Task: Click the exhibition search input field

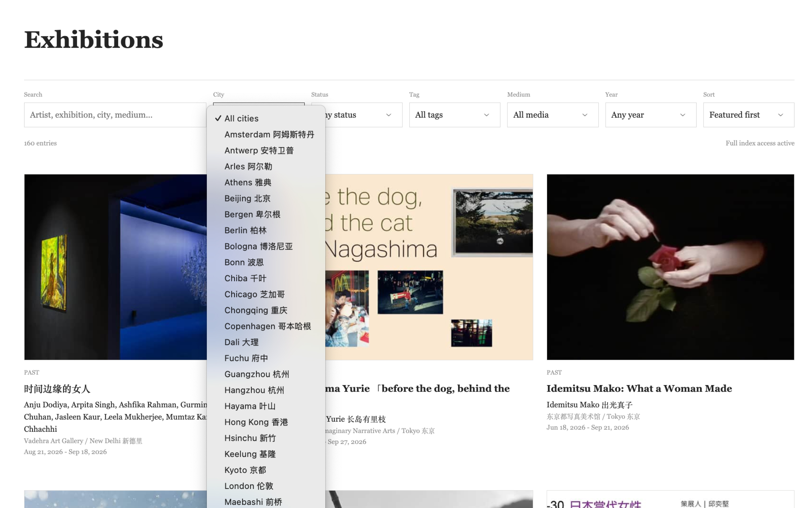Action: (115, 115)
